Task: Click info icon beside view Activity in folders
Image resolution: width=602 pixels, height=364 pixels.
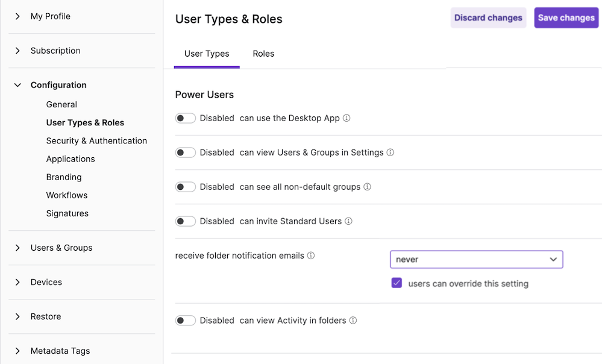Action: [x=353, y=320]
